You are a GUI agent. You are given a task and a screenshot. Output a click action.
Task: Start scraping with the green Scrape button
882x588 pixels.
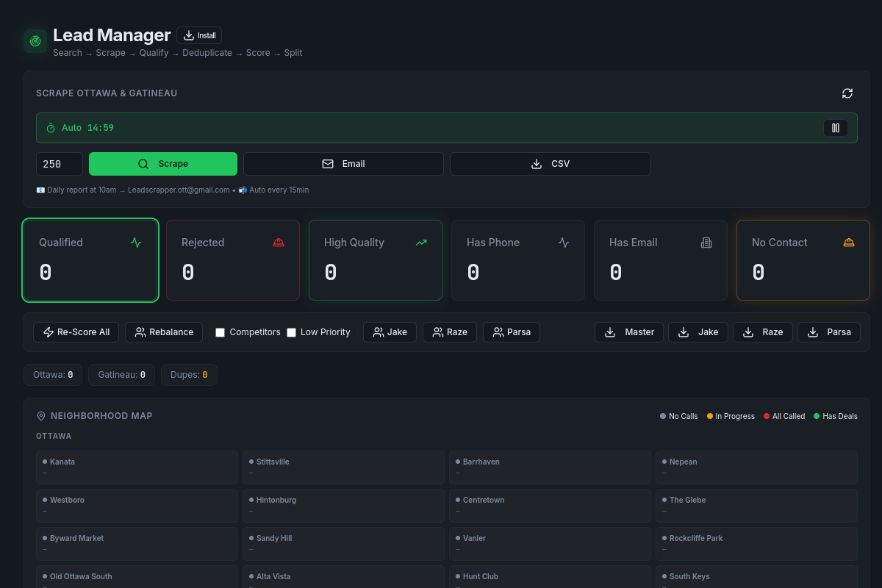click(163, 164)
